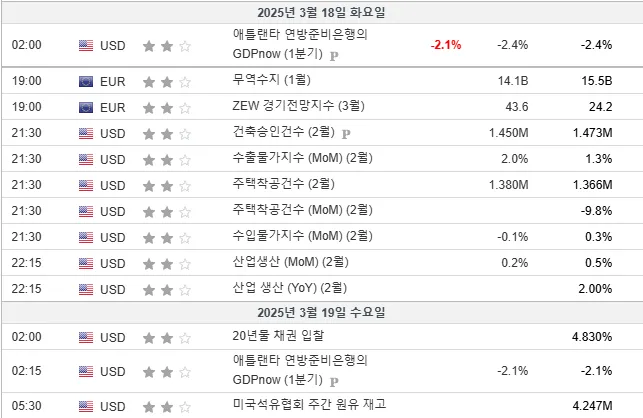643x418 pixels.
Task: Click the preliminary 'P' icon beside 건축승인건수
Action: (x=346, y=134)
